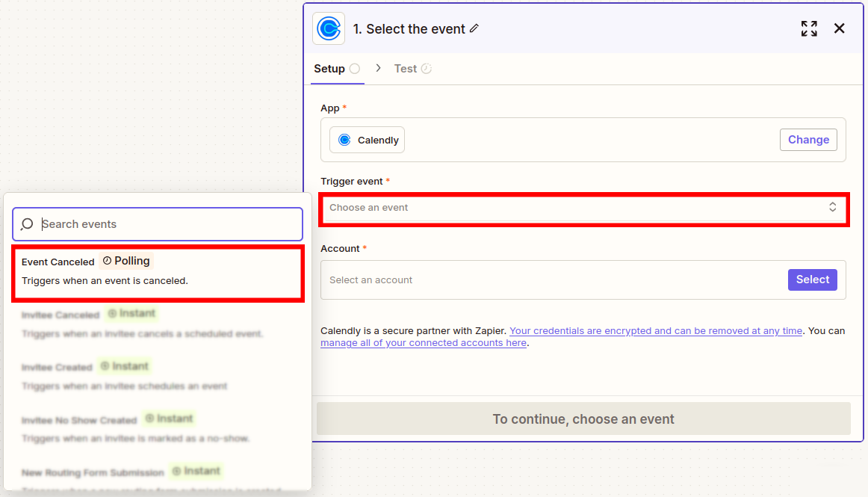Image resolution: width=868 pixels, height=497 pixels.
Task: Click the Instant badge beside Invitee No Show Created
Action: (169, 419)
